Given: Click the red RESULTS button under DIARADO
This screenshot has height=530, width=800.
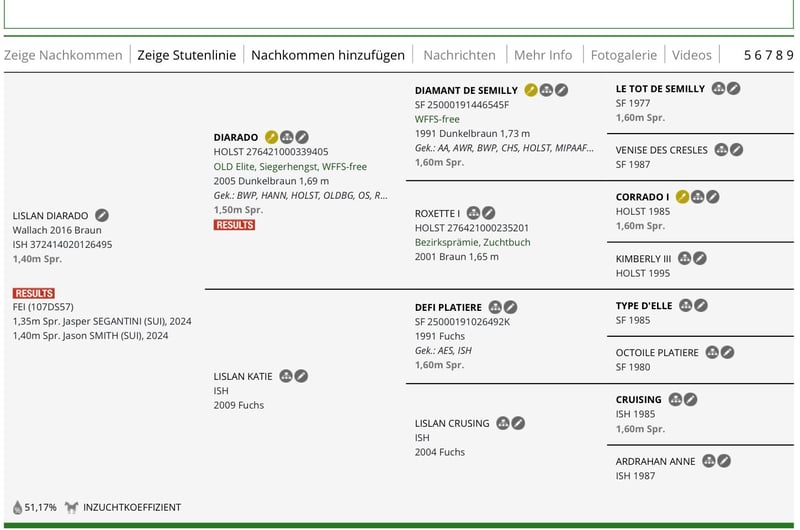Looking at the screenshot, I should click(x=234, y=225).
